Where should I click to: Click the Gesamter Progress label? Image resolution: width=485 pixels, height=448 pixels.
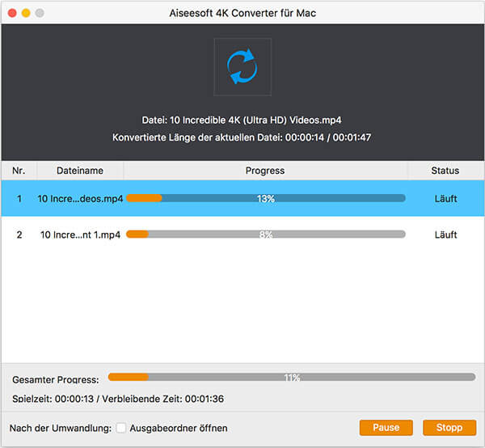pos(56,379)
